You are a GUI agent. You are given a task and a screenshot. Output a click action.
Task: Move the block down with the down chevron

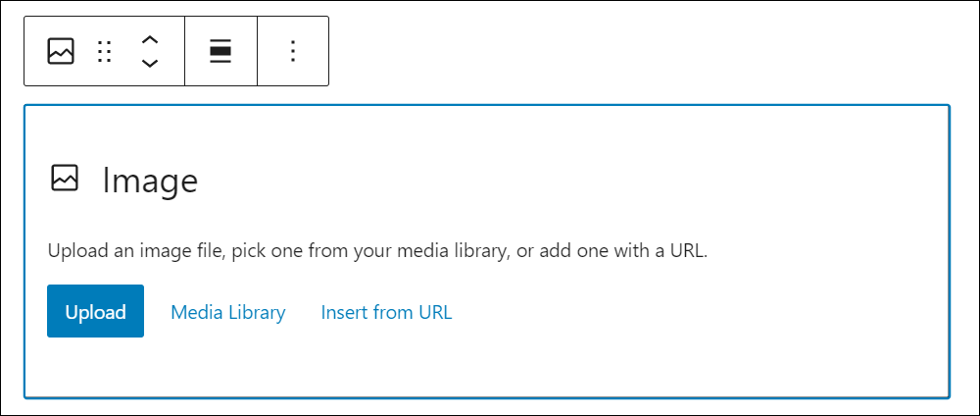click(149, 63)
